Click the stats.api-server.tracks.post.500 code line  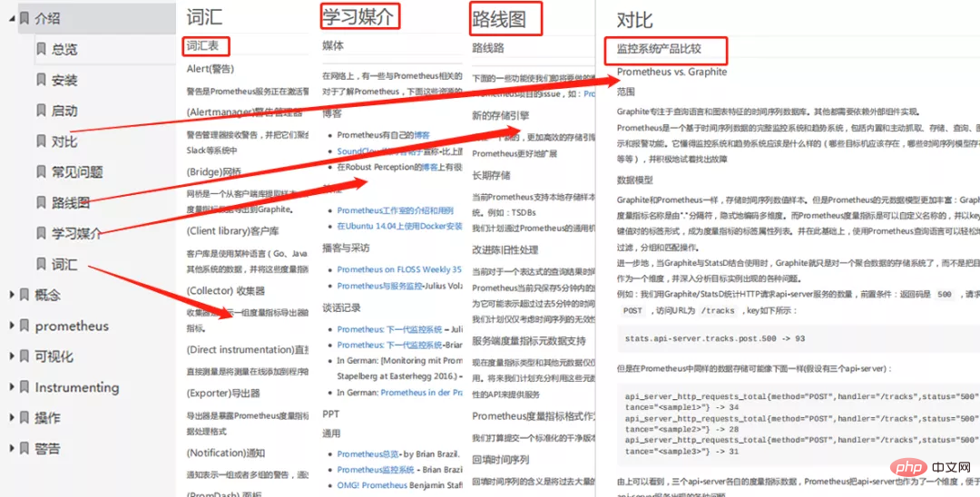point(715,339)
